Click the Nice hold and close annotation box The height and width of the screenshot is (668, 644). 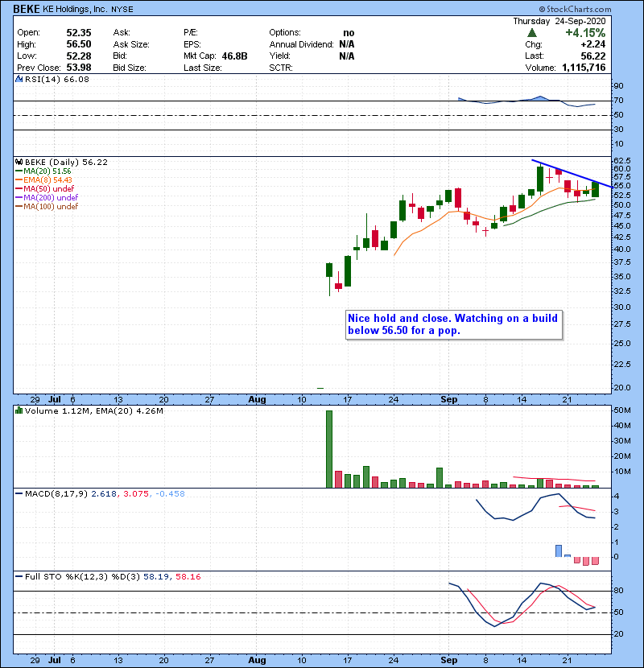[x=454, y=324]
